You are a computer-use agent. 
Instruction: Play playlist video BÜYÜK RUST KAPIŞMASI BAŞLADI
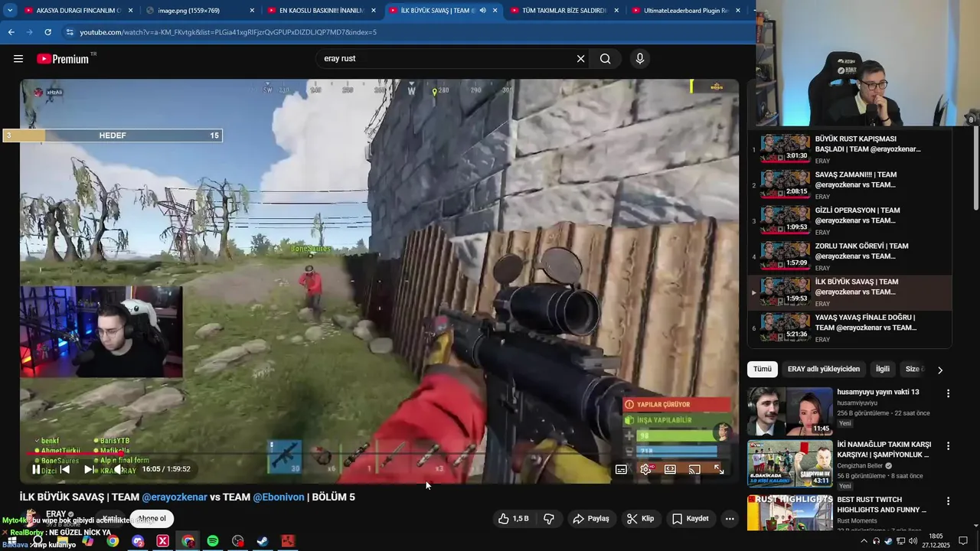coord(850,149)
